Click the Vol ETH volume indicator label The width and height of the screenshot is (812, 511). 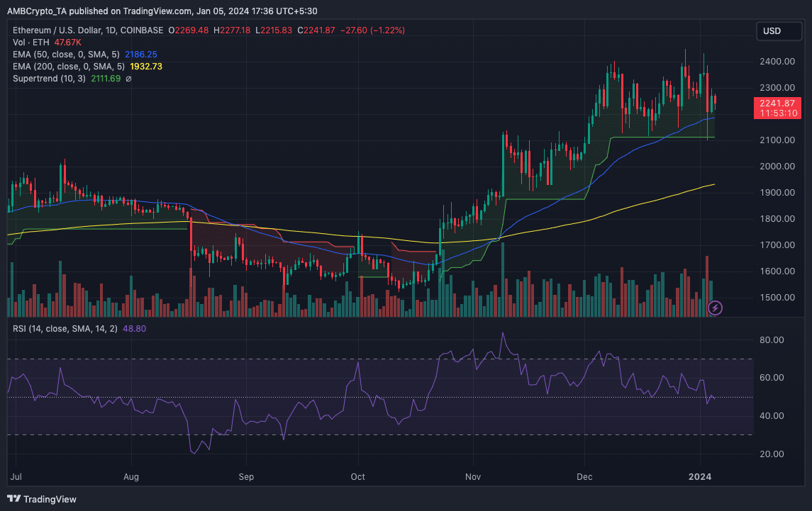[x=31, y=42]
